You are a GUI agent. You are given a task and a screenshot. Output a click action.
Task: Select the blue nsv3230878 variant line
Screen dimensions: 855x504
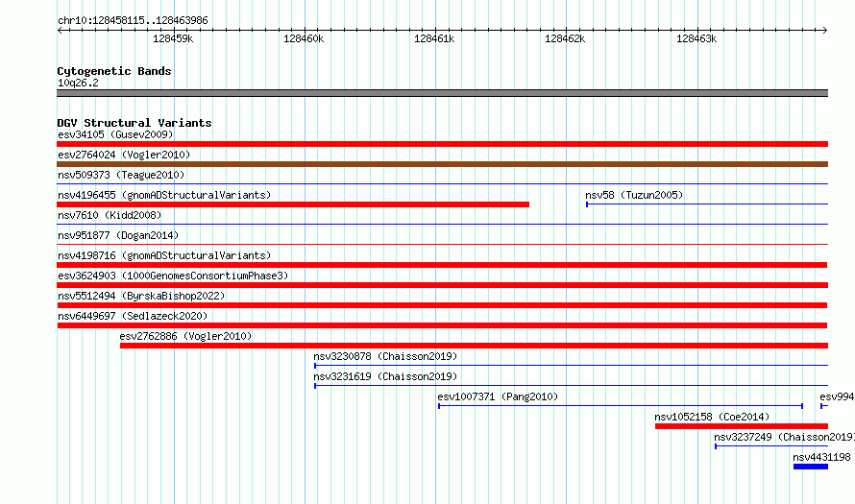click(x=571, y=366)
